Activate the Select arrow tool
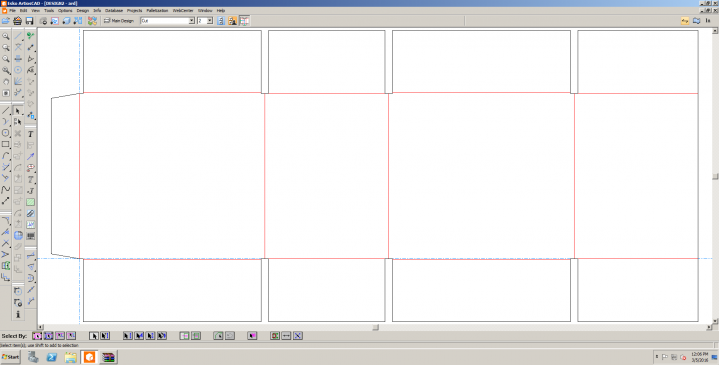This screenshot has height=365, width=719. [18, 111]
